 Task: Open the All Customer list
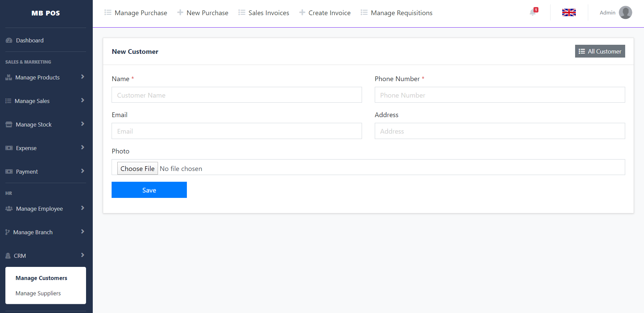tap(600, 51)
